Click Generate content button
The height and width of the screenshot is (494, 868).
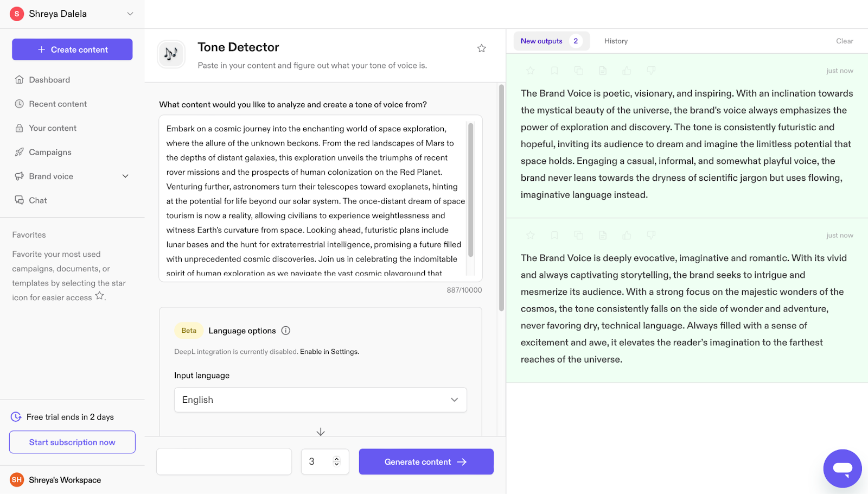(426, 461)
